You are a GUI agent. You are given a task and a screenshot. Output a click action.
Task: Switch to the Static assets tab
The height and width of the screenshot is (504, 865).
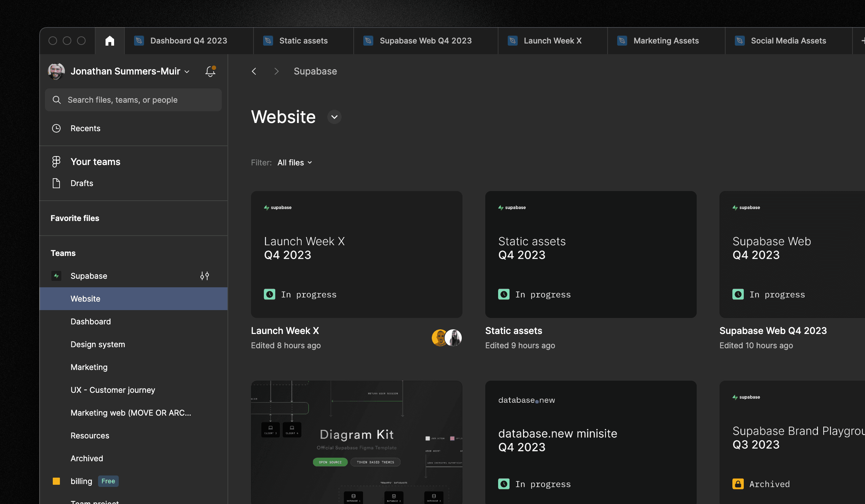pos(304,41)
